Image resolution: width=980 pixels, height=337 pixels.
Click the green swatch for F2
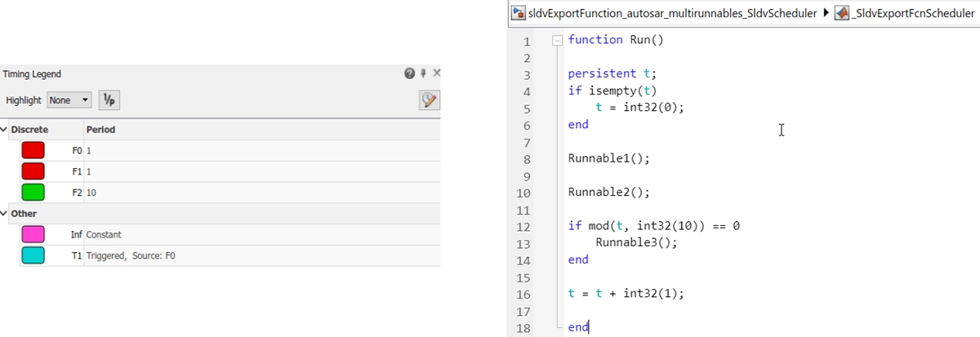(33, 193)
